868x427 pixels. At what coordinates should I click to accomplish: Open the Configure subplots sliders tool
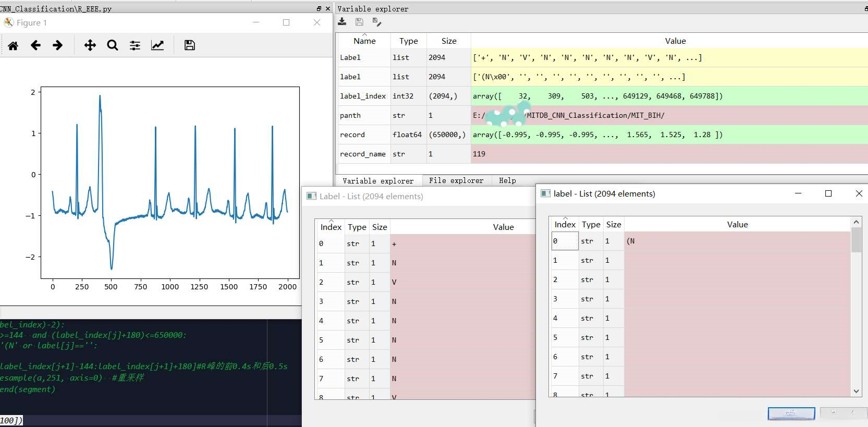click(x=135, y=46)
